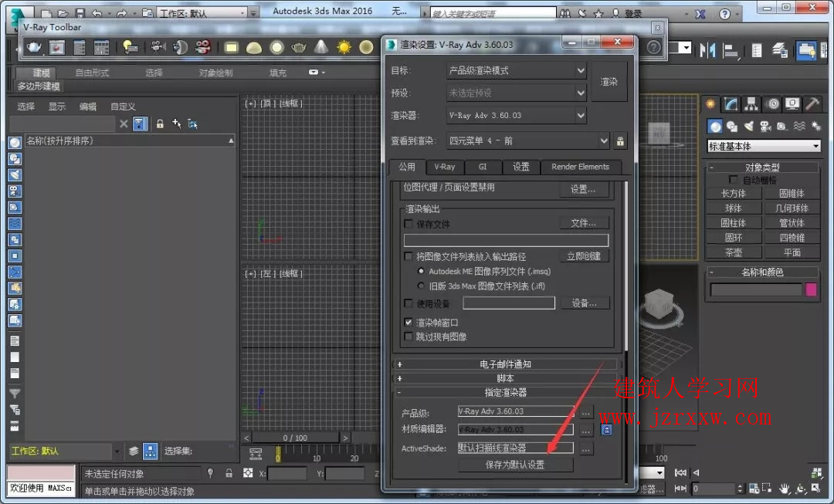The width and height of the screenshot is (834, 504).
Task: Collapse the 指定渲染器 rollout
Action: 505,392
